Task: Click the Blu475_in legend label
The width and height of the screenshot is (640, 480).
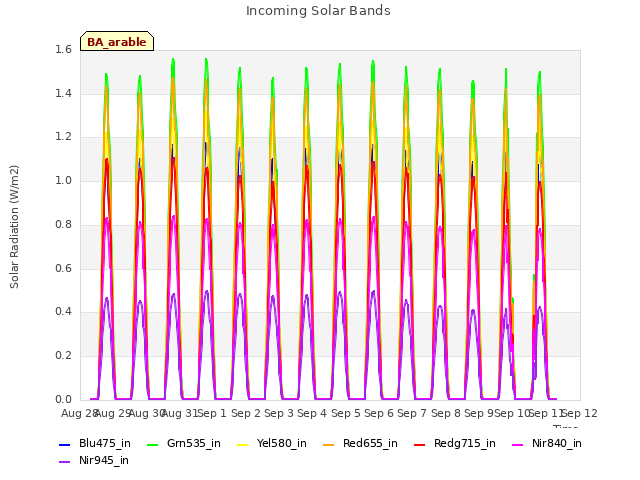Action: coord(105,443)
